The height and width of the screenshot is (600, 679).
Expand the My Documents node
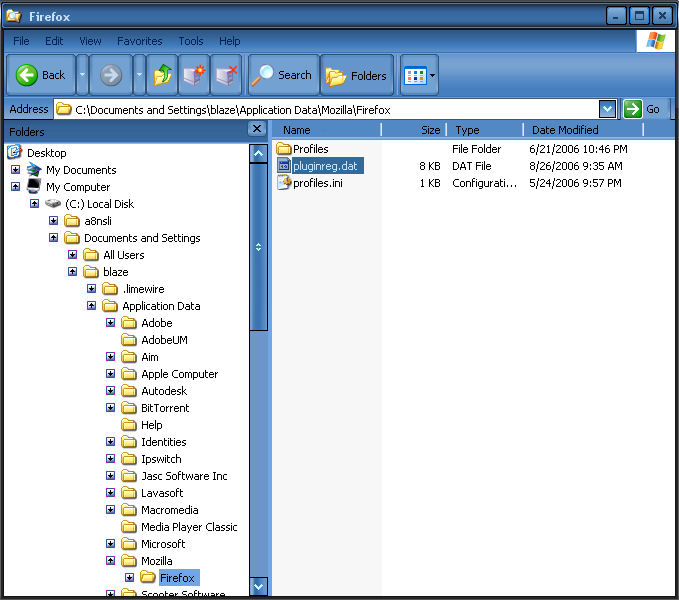tap(16, 169)
